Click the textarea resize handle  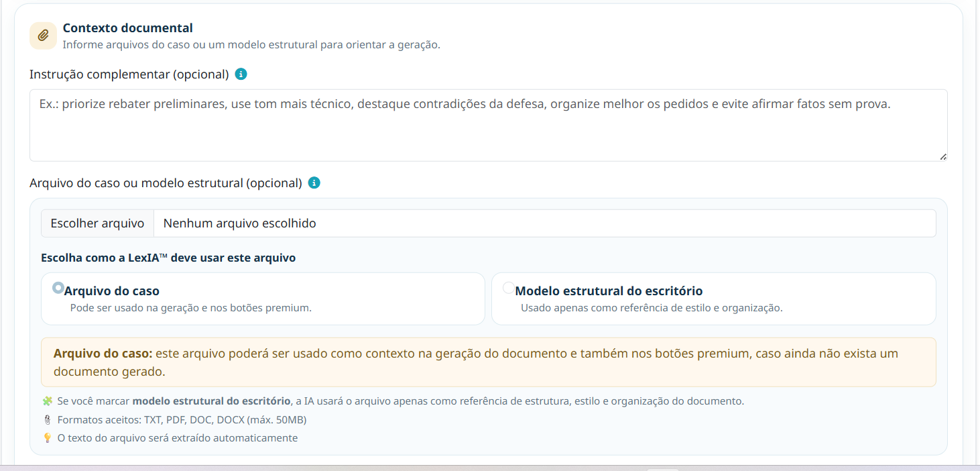coord(943,157)
